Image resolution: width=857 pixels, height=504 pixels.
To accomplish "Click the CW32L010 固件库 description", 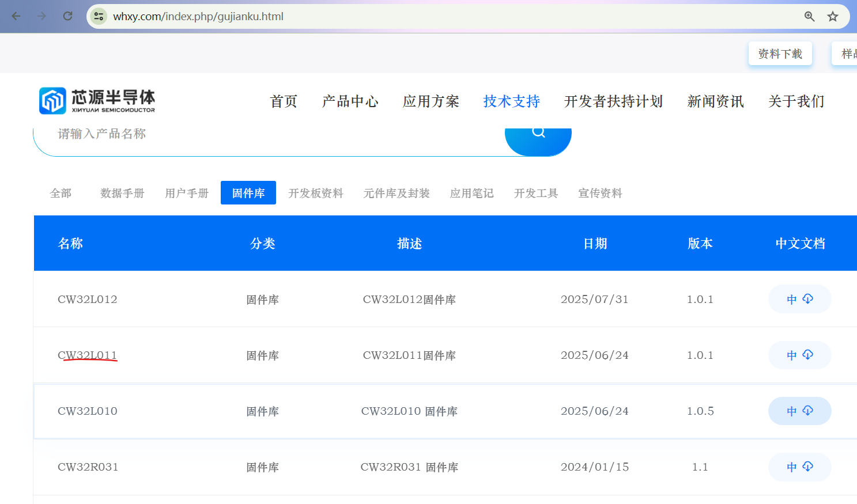I will [x=409, y=411].
